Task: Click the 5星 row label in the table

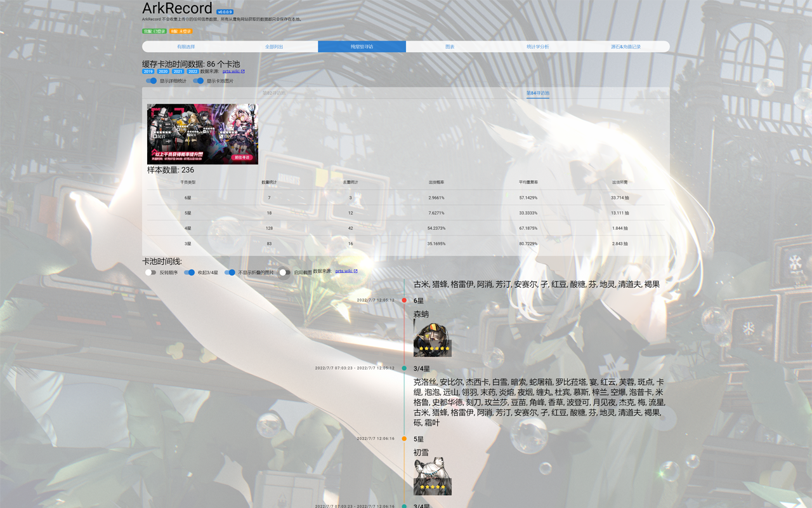Action: (188, 213)
